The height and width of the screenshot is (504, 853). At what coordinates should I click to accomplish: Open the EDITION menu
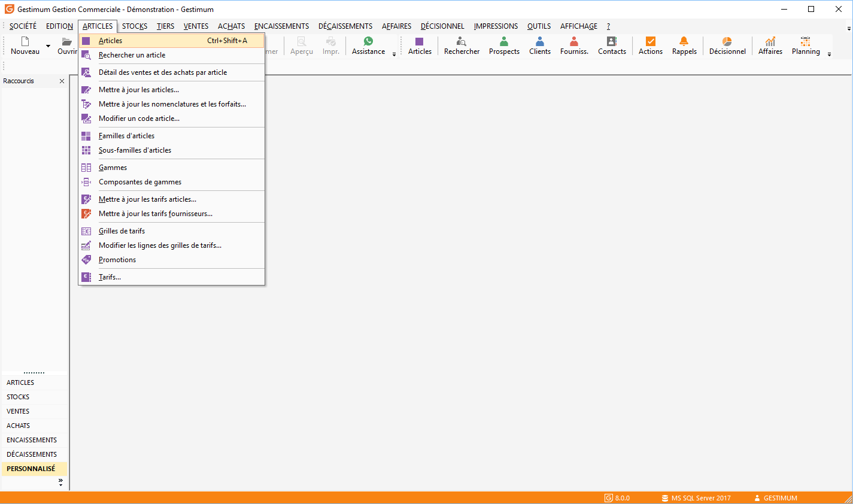59,26
